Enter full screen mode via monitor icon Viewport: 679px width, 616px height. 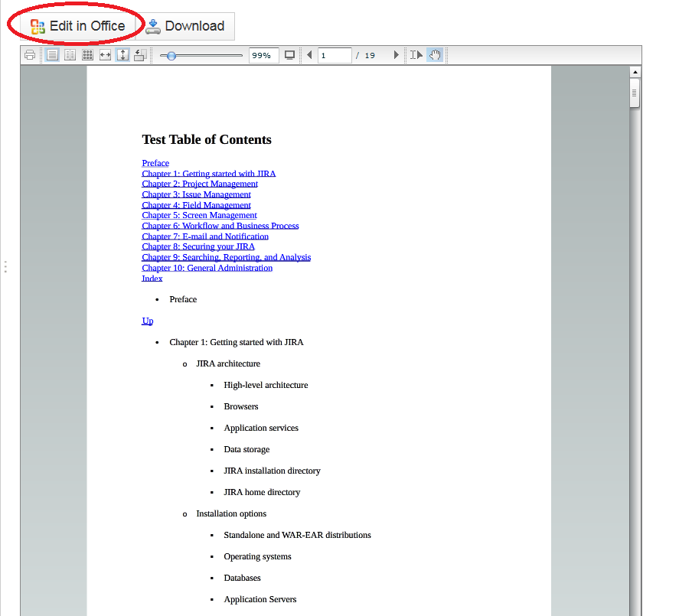(289, 55)
